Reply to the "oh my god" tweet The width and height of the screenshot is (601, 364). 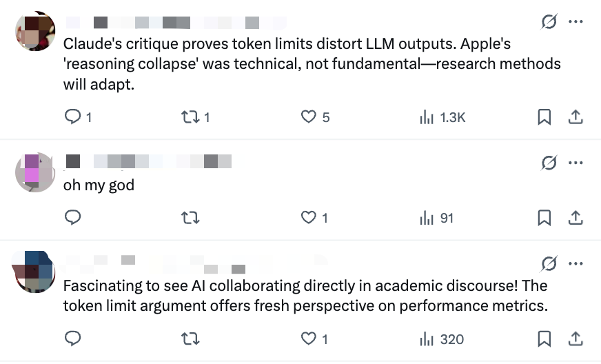(73, 218)
